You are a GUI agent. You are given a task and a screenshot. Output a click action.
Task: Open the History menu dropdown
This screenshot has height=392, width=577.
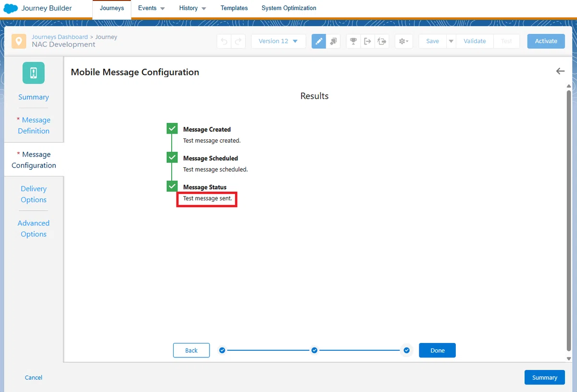point(192,8)
